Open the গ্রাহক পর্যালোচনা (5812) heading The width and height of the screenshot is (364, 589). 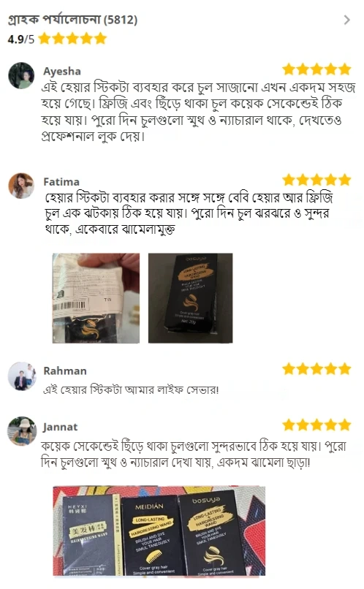72,19
